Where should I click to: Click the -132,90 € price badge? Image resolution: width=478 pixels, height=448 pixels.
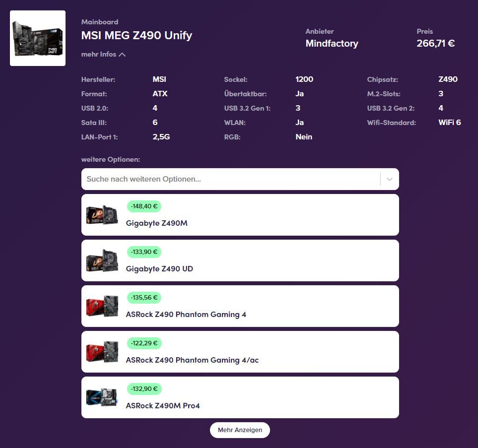[144, 389]
